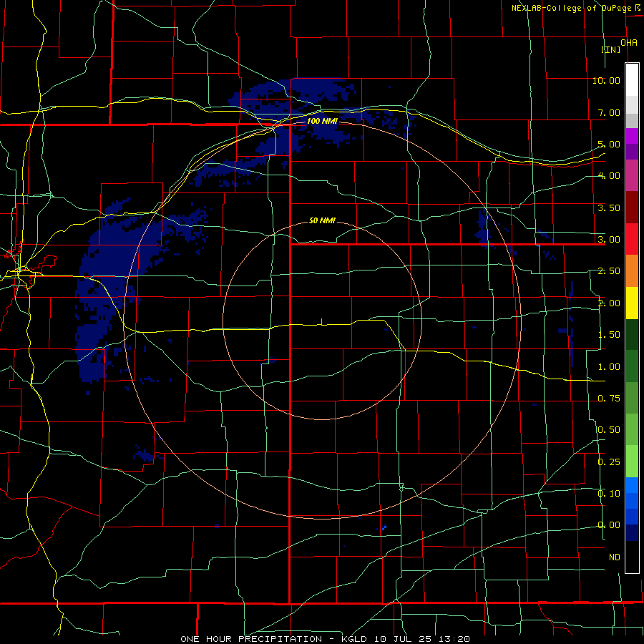
Task: Select the 1.00 legend value
Action: coord(609,367)
